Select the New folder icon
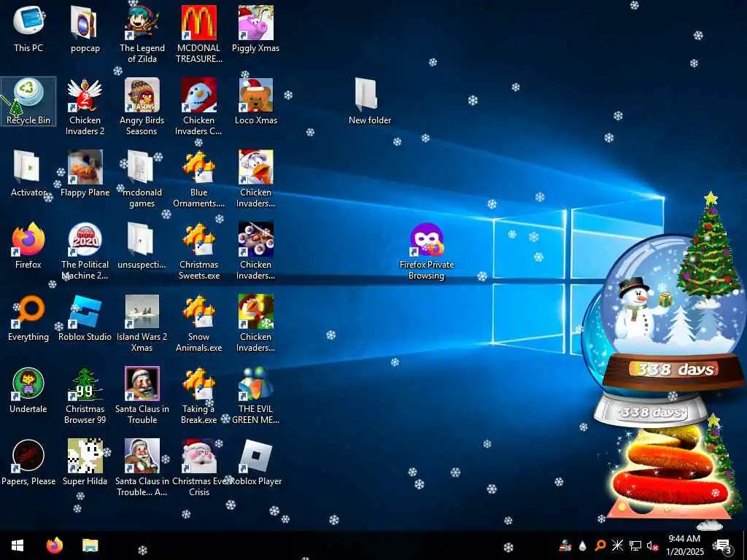The width and height of the screenshot is (747, 560). 370,101
